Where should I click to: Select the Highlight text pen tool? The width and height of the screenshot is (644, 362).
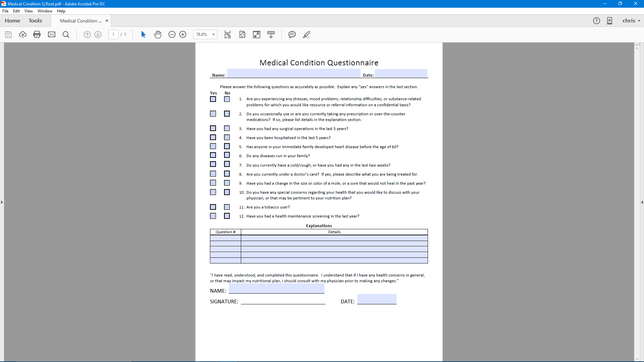[x=307, y=35]
